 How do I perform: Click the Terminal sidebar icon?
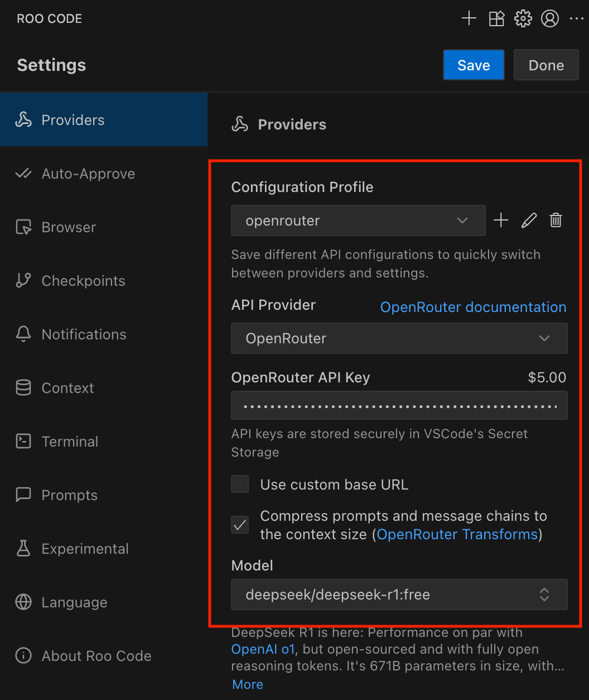[x=23, y=441]
